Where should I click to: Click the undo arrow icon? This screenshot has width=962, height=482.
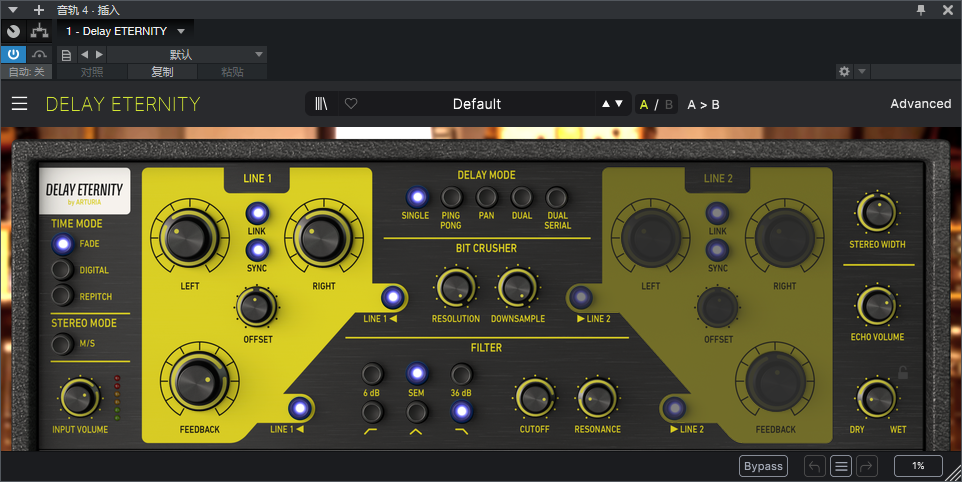[815, 466]
